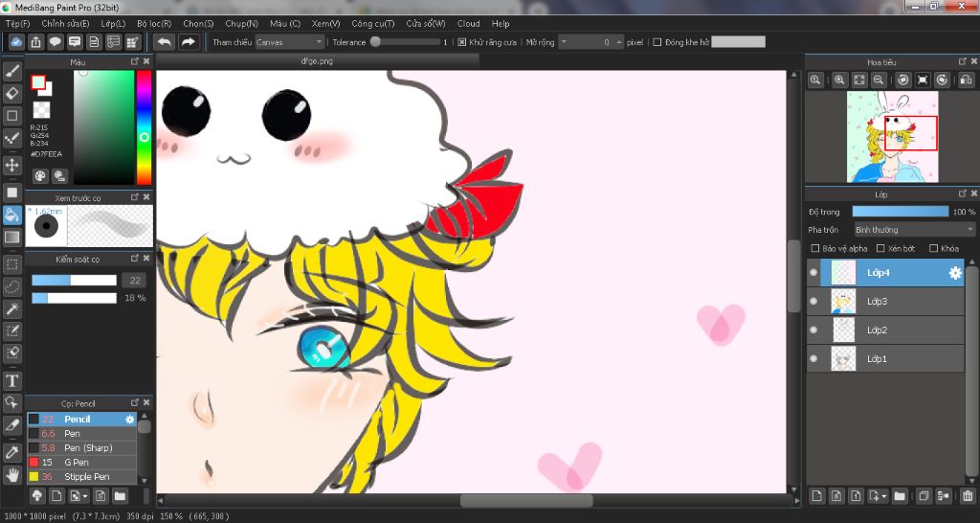
Task: Select the Hand pan tool
Action: 12,473
